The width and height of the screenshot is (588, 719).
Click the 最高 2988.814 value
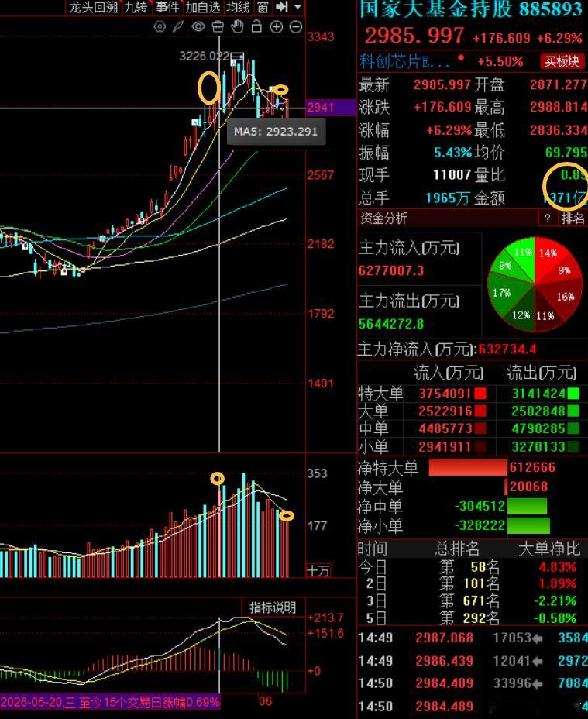[559, 107]
